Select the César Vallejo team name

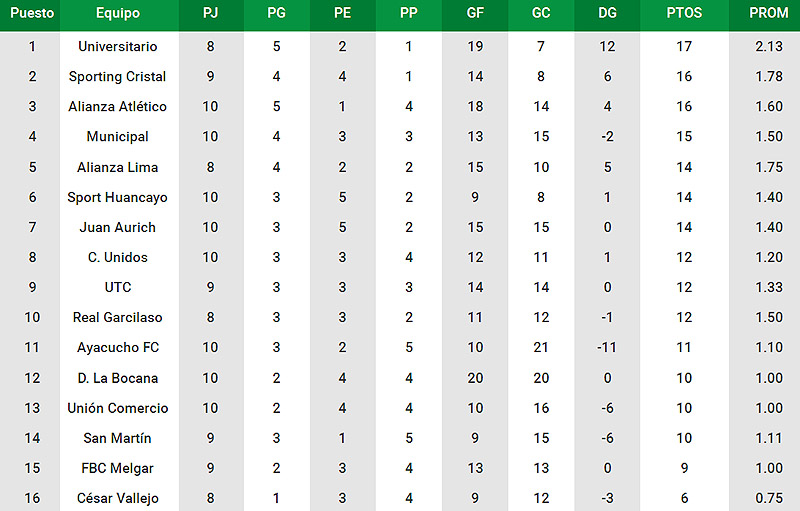pos(118,498)
